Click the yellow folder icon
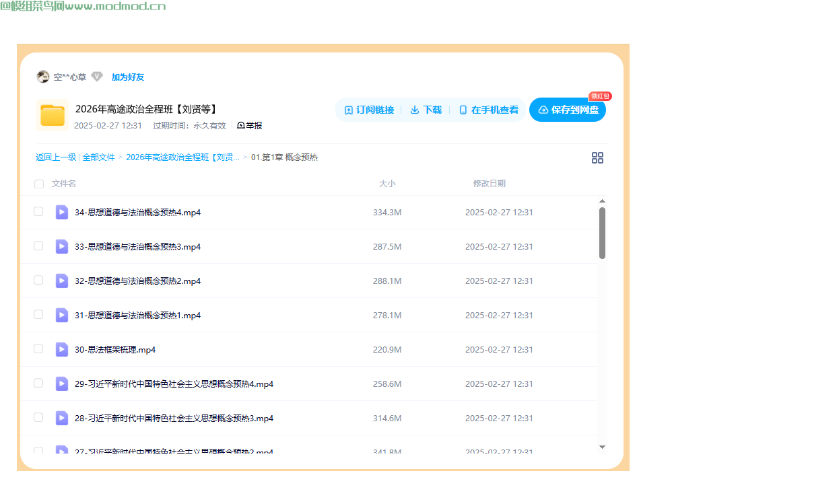This screenshot has height=504, width=839. 53,115
